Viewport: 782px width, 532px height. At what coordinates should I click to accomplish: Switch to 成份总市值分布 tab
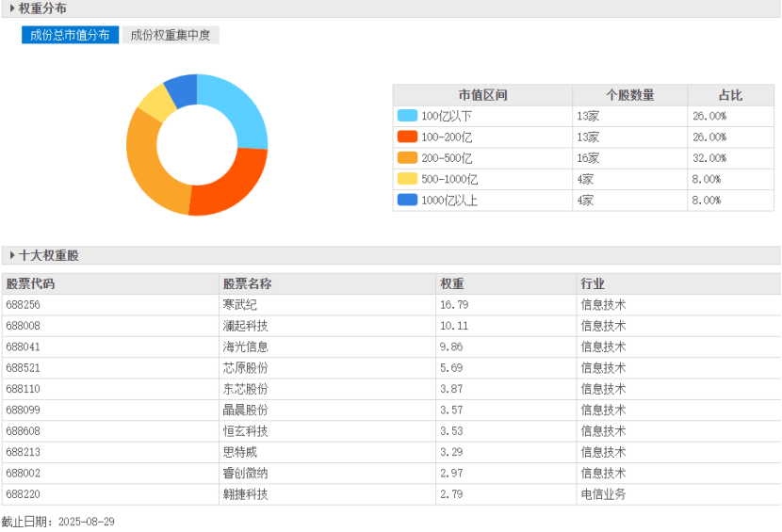[x=70, y=35]
